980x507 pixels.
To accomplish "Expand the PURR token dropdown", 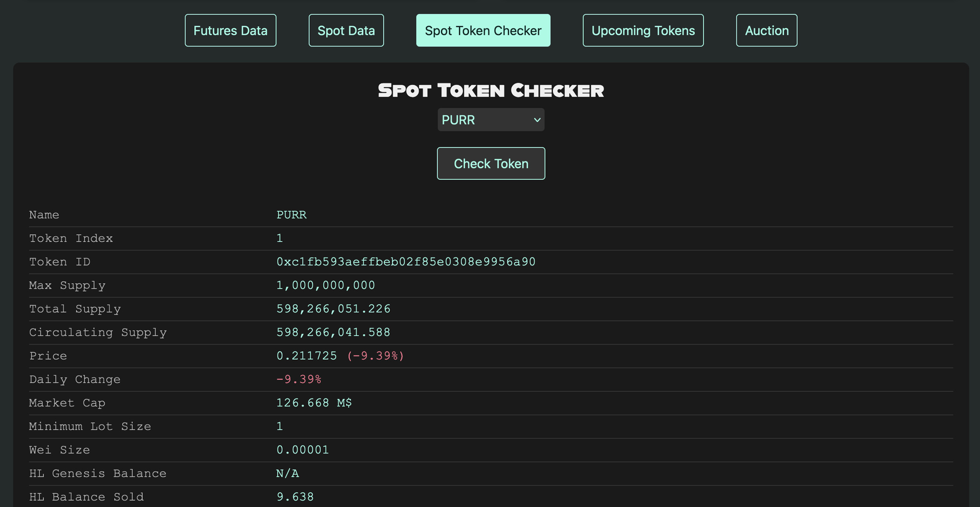I will pos(486,120).
